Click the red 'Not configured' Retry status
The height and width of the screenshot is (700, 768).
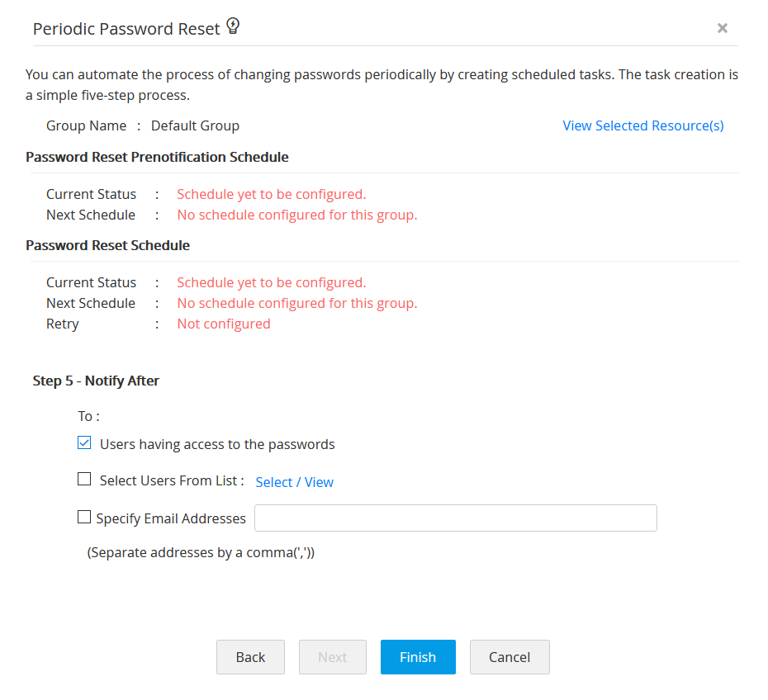coord(224,324)
